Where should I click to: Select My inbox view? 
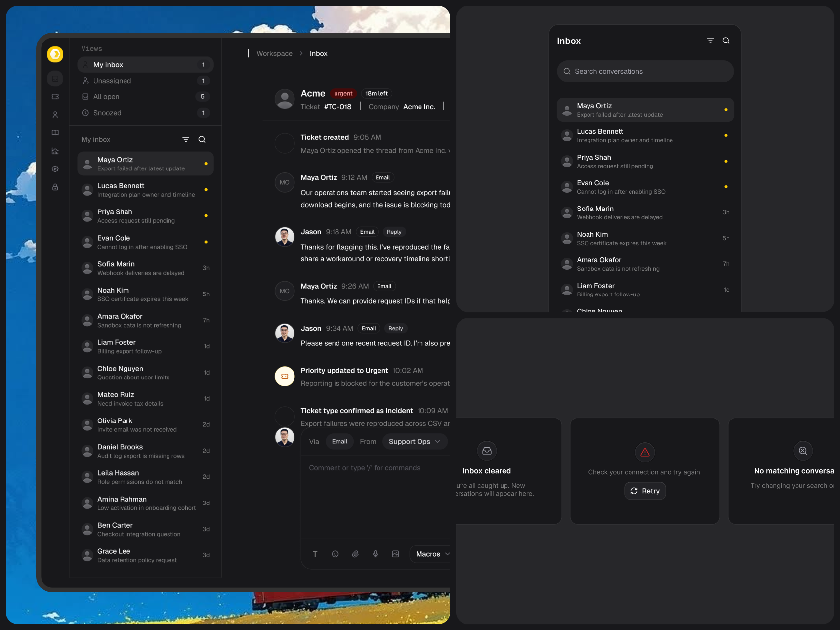145,65
